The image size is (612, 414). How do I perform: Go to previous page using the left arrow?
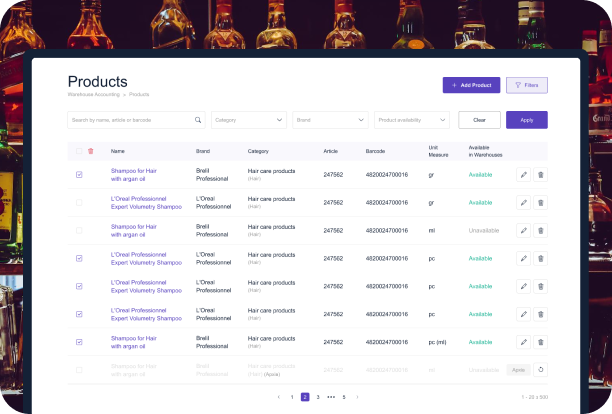coord(279,397)
